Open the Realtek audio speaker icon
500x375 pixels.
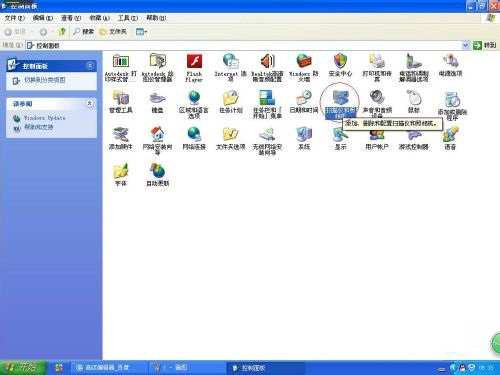(x=267, y=62)
